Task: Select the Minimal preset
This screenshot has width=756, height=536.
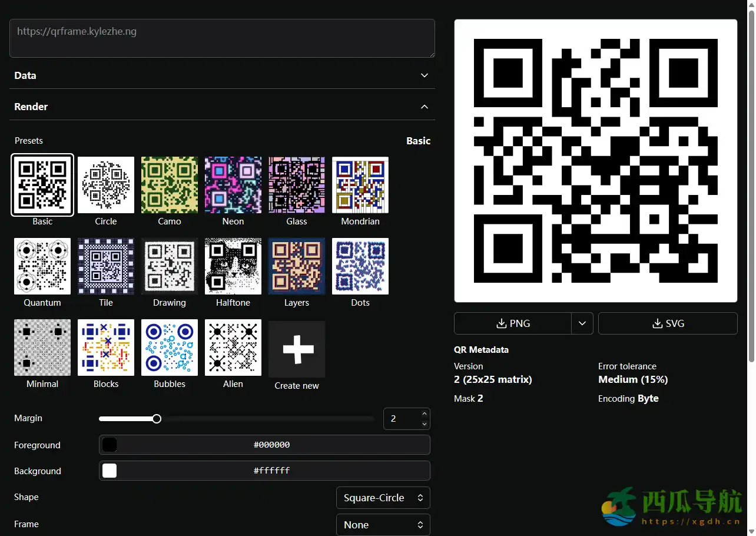Action: coord(42,347)
